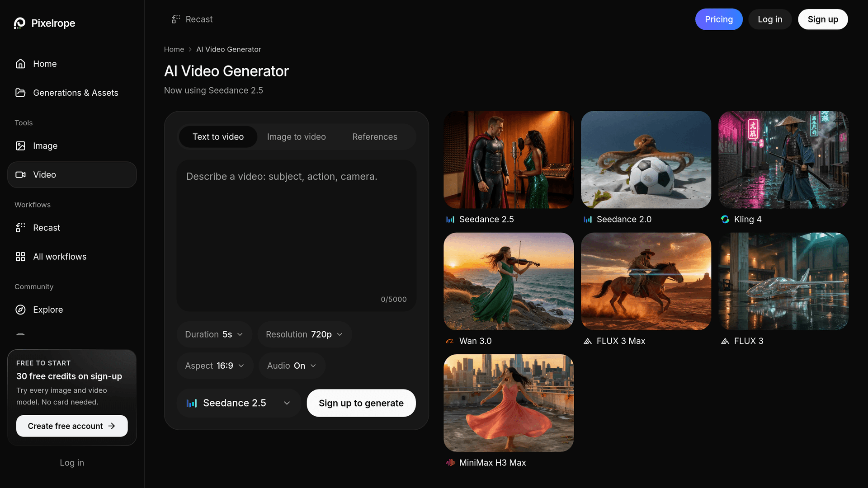Click the Recast icon in top header
Image resolution: width=868 pixels, height=488 pixels.
(175, 19)
